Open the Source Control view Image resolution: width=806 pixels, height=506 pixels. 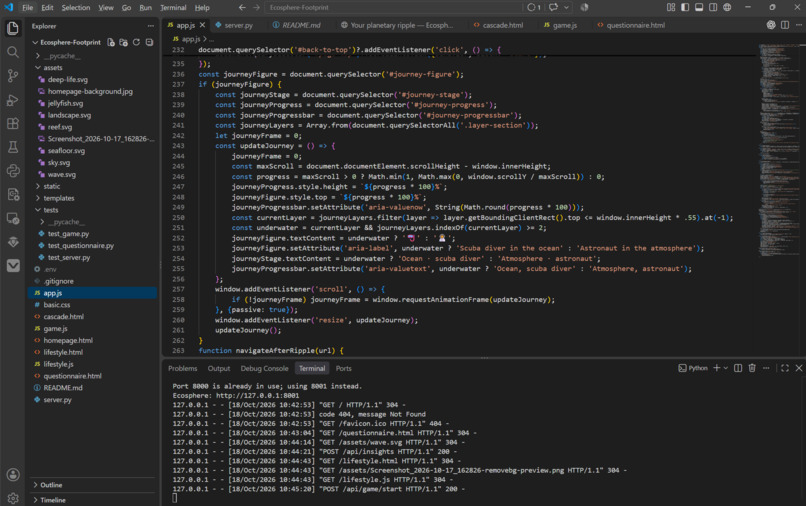(x=13, y=76)
